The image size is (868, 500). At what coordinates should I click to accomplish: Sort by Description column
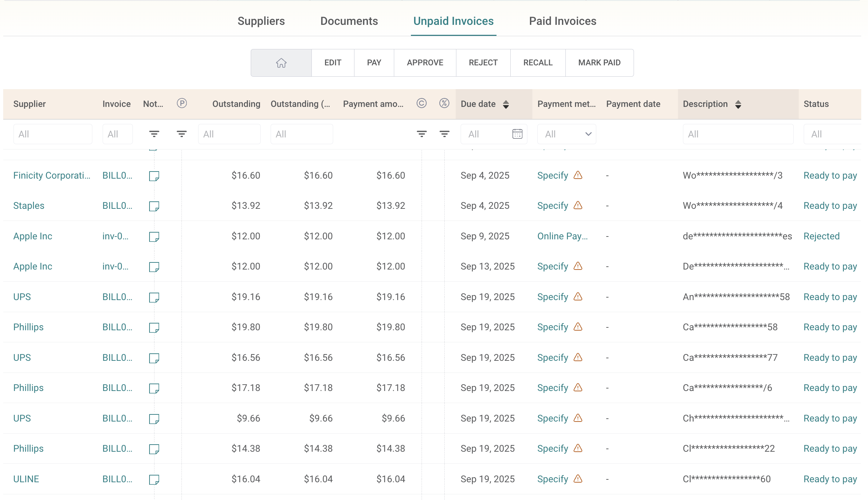click(x=738, y=104)
